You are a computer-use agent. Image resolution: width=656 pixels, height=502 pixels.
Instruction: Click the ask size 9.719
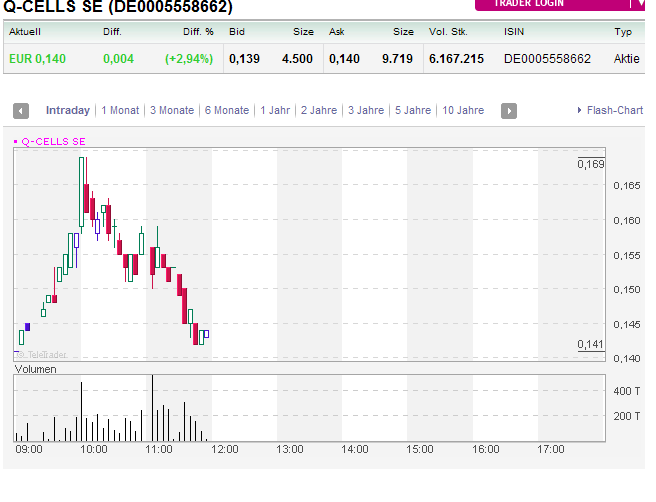[x=397, y=59]
